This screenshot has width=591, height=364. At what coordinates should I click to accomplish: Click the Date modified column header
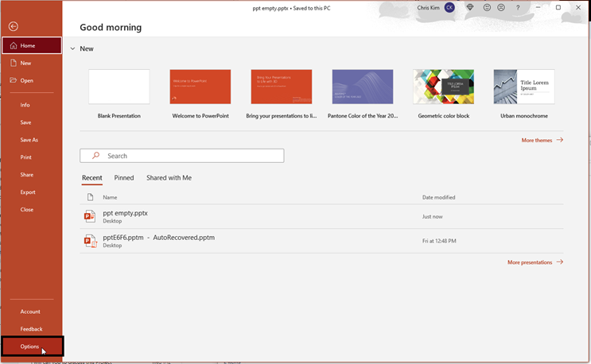click(x=439, y=197)
